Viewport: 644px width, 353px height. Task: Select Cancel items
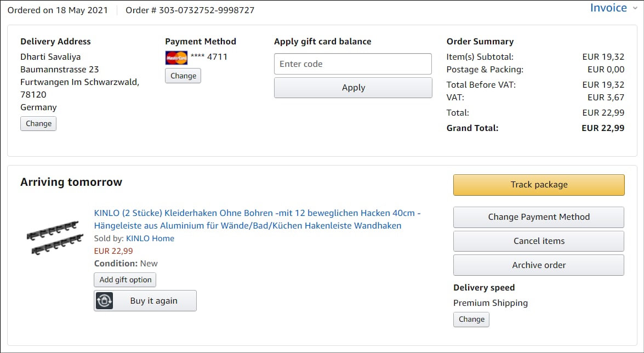tap(539, 241)
